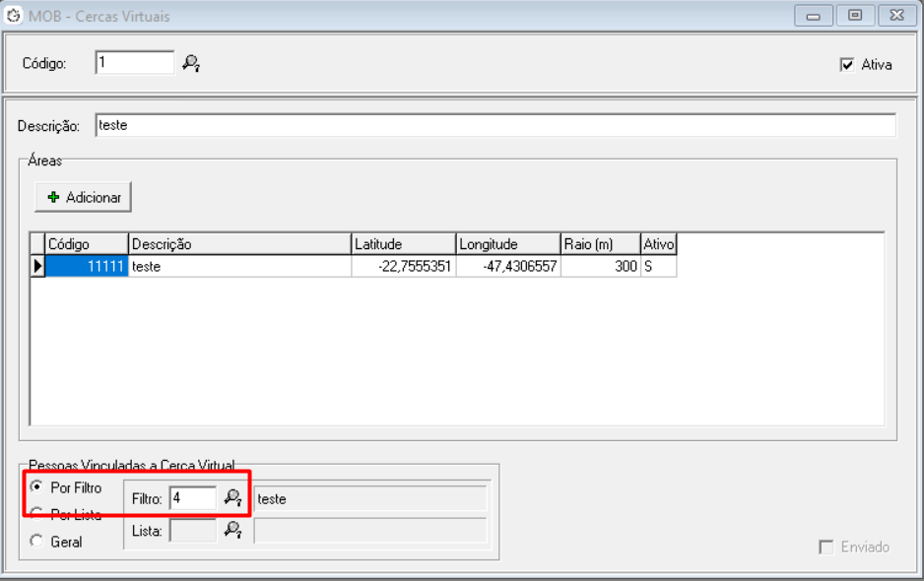Toggle the Ativa checkbox

(x=847, y=65)
